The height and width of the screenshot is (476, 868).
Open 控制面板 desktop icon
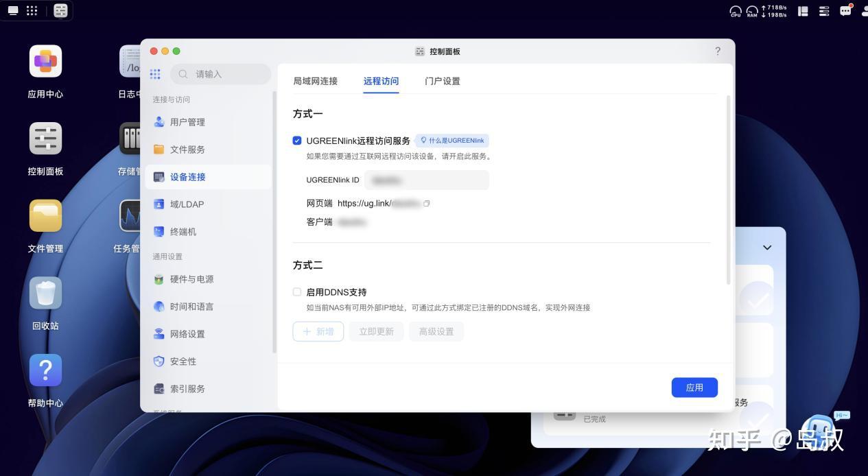coord(45,149)
